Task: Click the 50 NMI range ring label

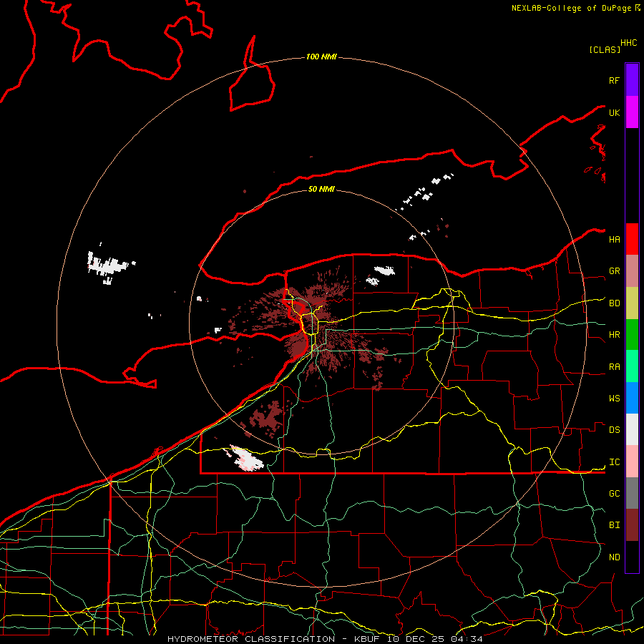Action: click(321, 189)
